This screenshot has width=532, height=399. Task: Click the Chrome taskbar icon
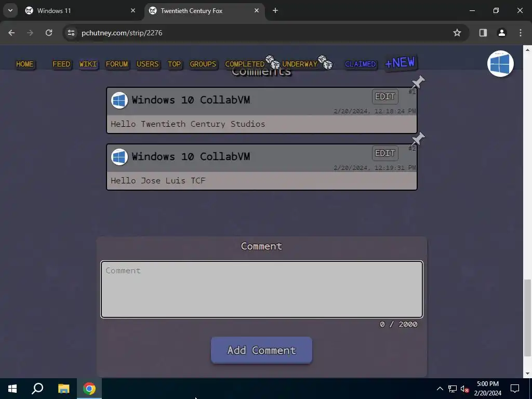pos(89,389)
